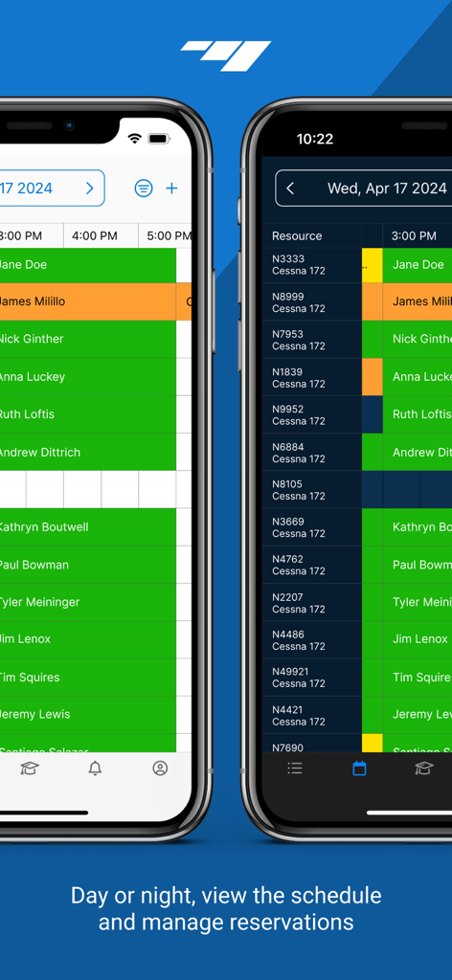Open the 17 2024 date field on left phone
452x980 pixels.
pos(52,189)
